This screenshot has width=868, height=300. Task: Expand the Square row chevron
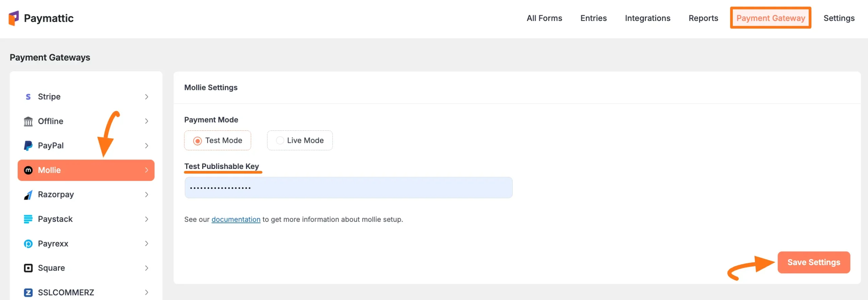(x=146, y=268)
